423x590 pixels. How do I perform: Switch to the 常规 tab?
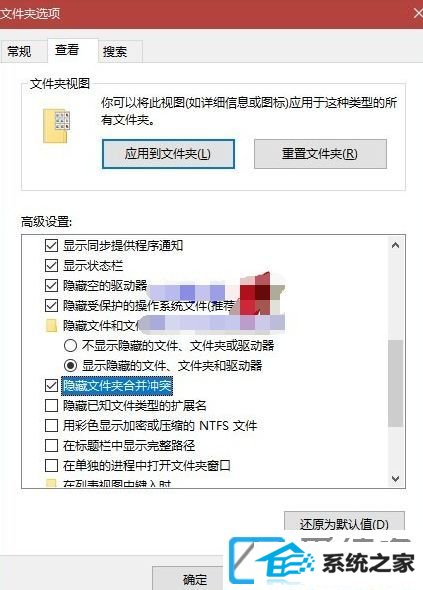(x=20, y=51)
